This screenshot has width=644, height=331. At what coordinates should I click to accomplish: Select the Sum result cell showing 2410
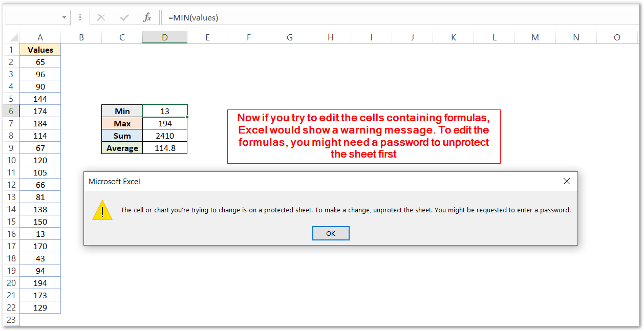coord(164,135)
